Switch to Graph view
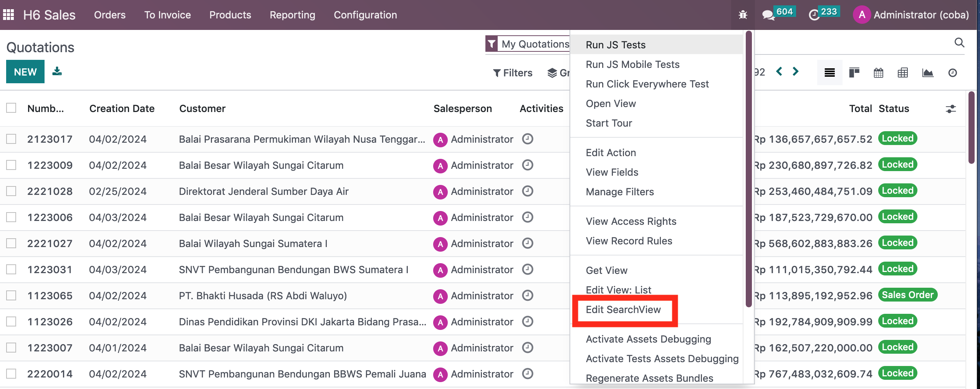The height and width of the screenshot is (389, 980). (928, 73)
